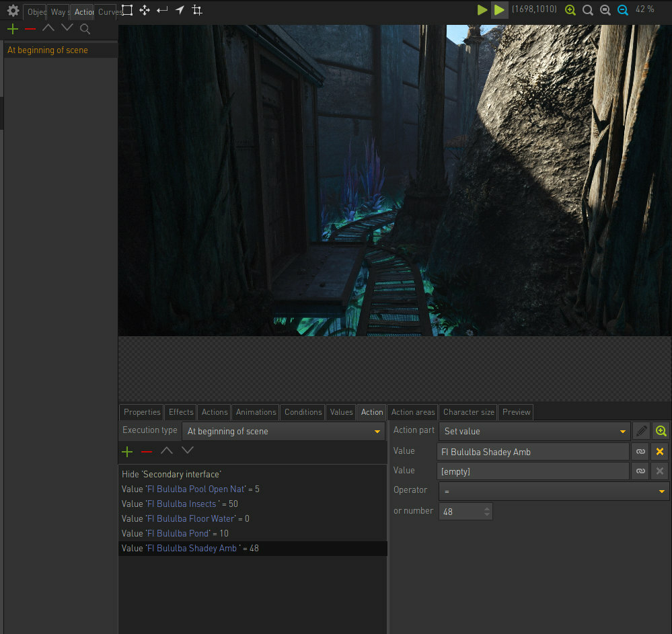Click the 42 % zoom level readout
The height and width of the screenshot is (634, 672).
[644, 9]
